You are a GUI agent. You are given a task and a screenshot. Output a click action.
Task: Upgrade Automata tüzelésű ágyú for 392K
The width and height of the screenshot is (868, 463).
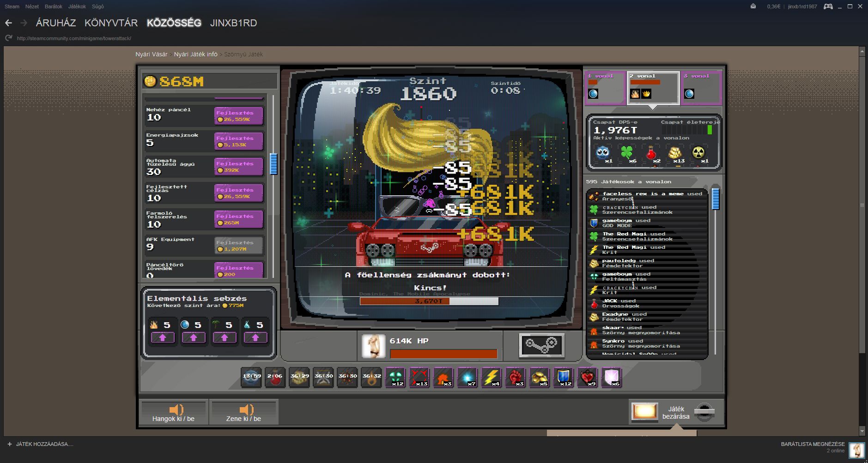[x=239, y=167]
